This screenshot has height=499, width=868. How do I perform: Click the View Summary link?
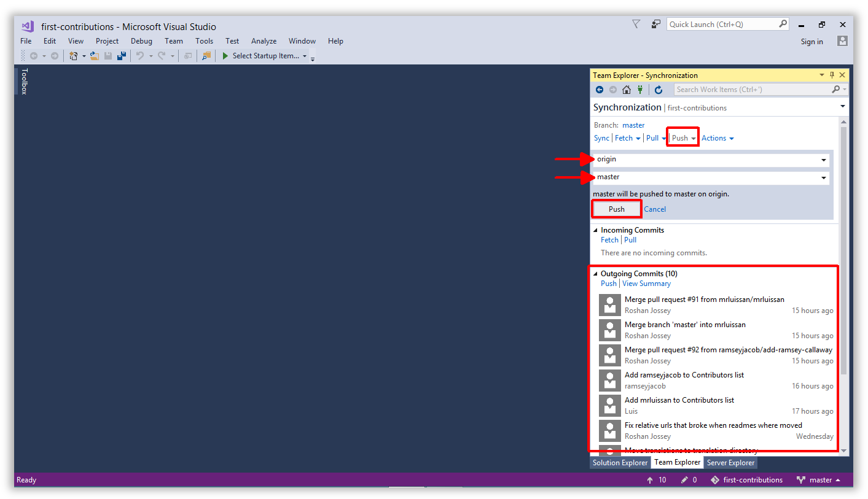click(646, 284)
